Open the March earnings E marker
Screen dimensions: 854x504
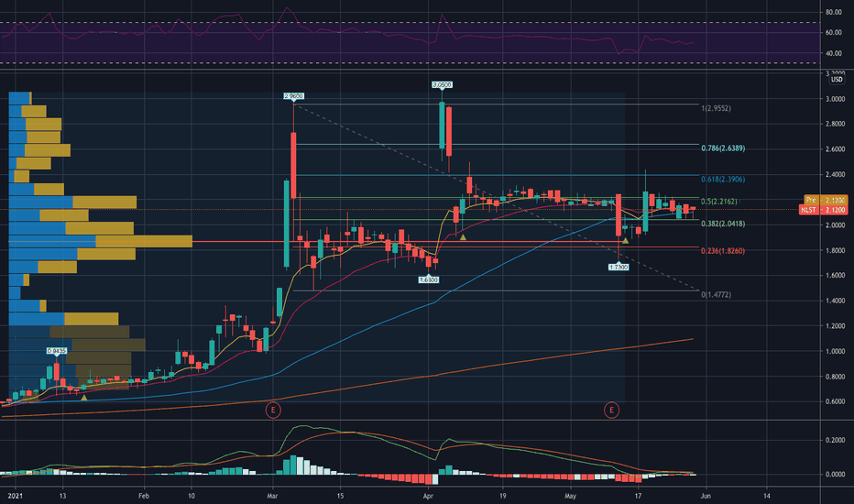click(x=273, y=410)
